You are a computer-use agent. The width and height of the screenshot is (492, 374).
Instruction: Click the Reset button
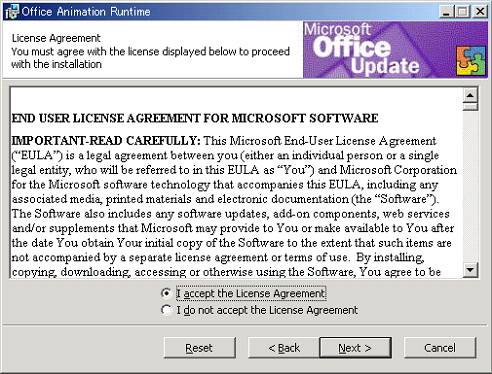click(x=199, y=348)
